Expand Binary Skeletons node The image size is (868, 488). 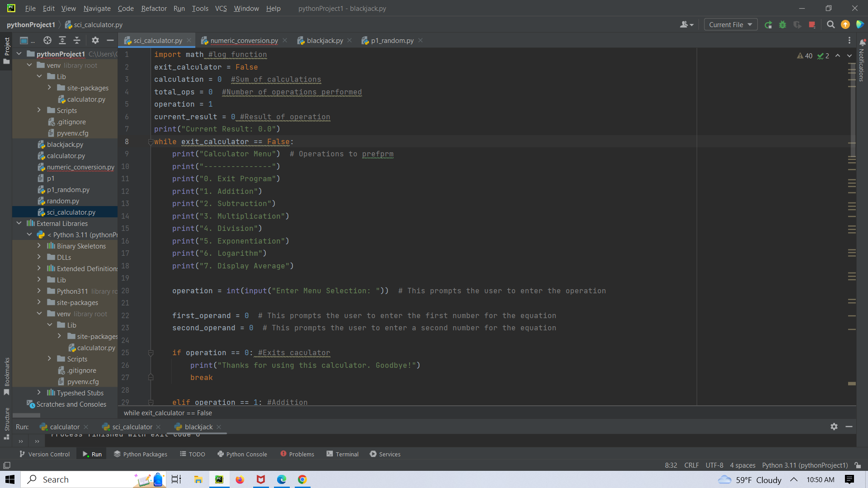point(39,246)
